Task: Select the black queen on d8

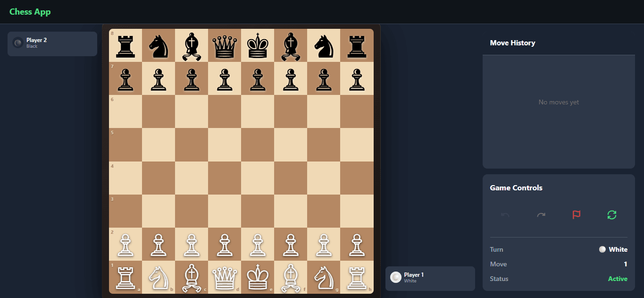Action: (x=224, y=45)
